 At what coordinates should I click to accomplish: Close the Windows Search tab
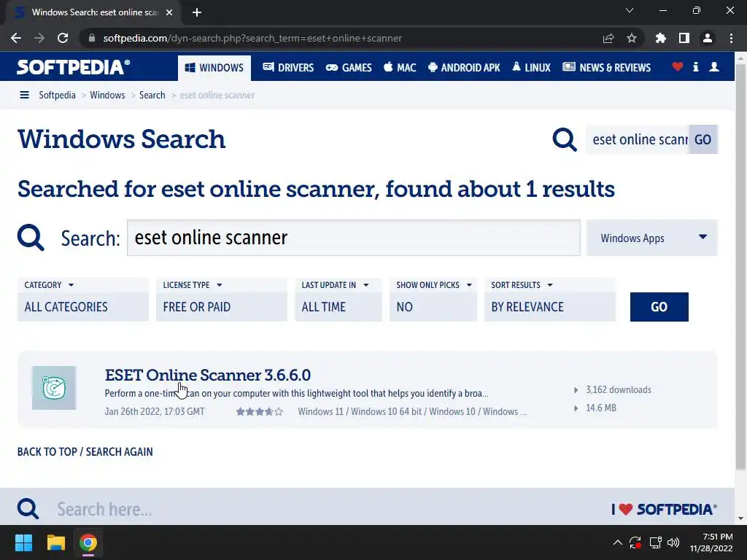click(x=169, y=12)
